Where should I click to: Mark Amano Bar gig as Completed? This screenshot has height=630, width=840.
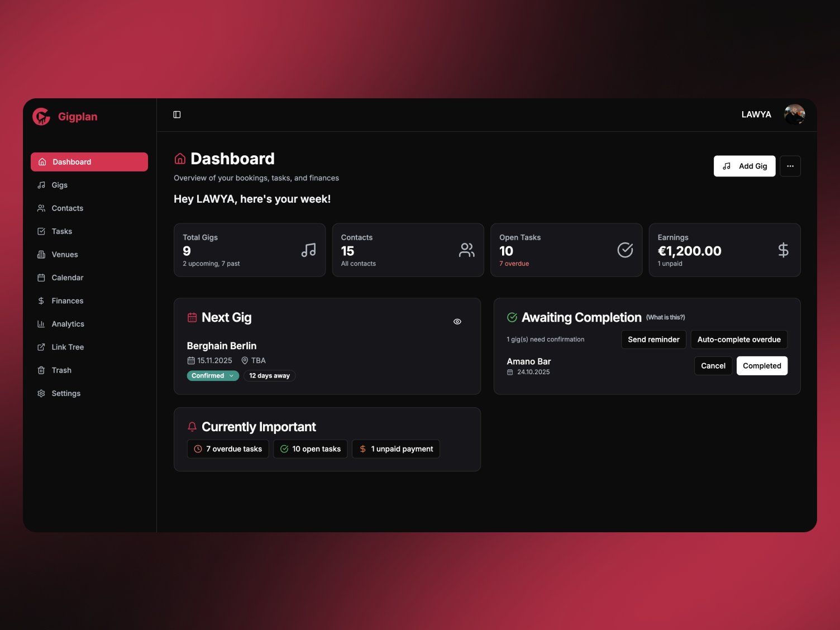(x=762, y=365)
